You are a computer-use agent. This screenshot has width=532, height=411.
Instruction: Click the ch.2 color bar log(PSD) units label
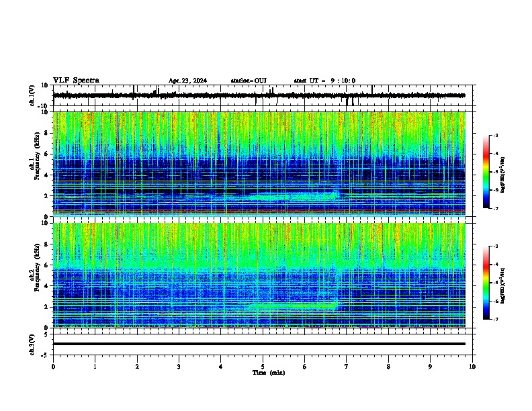[x=503, y=285]
